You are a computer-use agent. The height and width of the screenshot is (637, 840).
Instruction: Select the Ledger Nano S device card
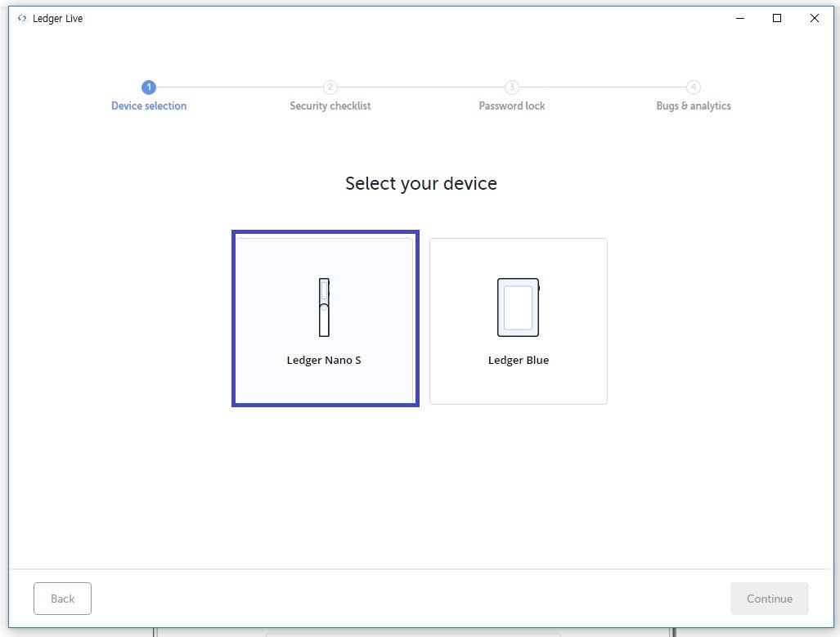tap(326, 319)
